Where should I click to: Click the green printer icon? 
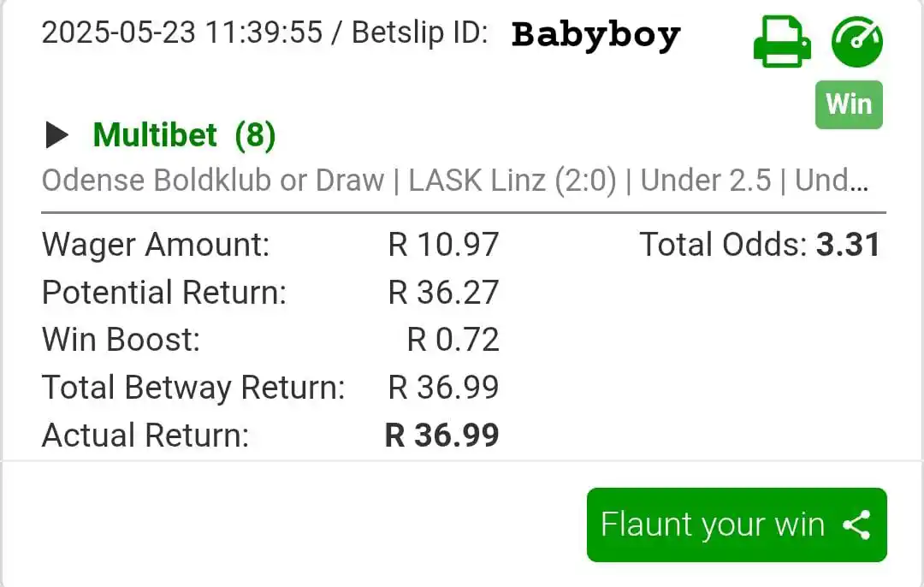(782, 41)
